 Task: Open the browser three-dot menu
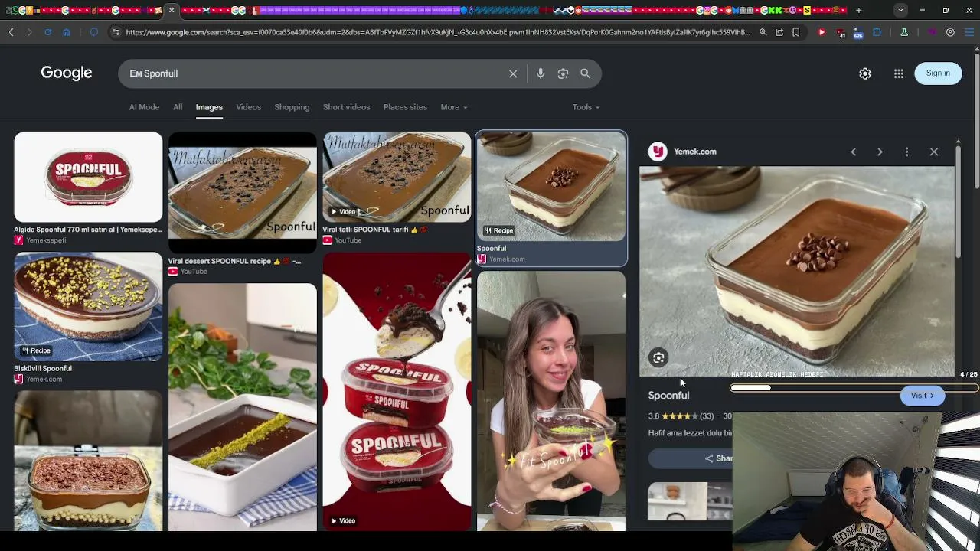[970, 32]
